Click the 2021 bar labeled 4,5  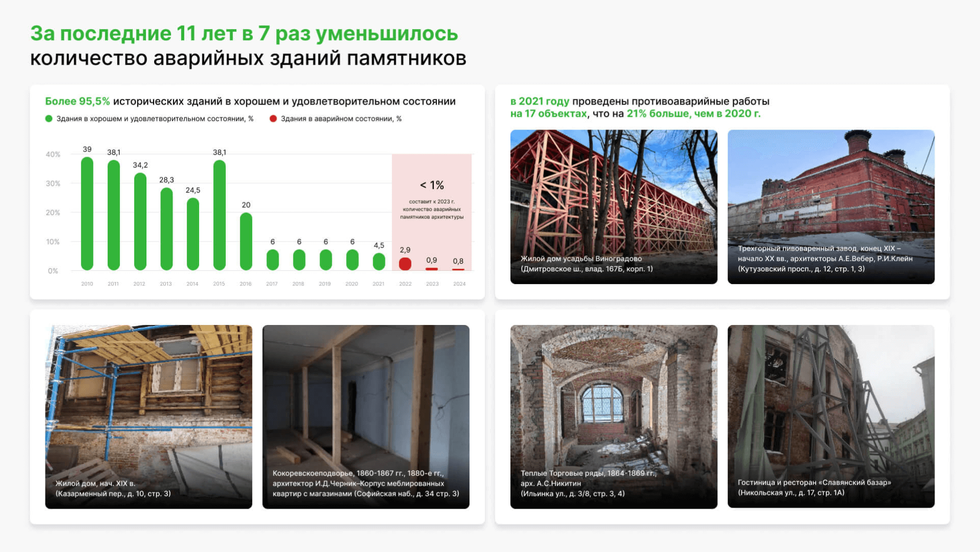coord(379,262)
